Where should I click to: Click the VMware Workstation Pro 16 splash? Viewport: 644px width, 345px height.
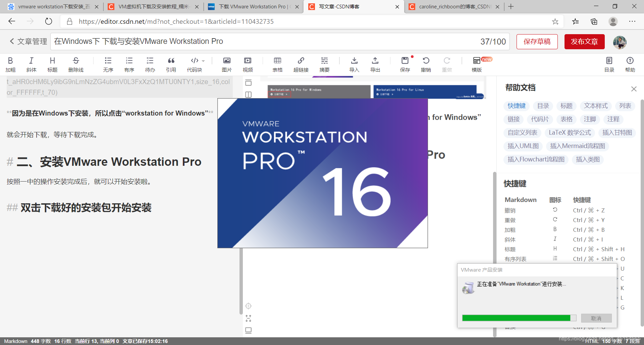click(x=323, y=173)
